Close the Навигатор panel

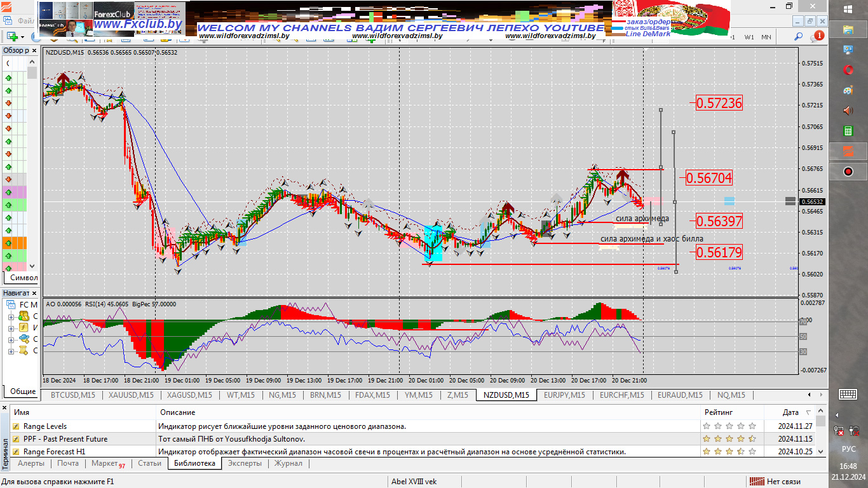pyautogui.click(x=34, y=293)
